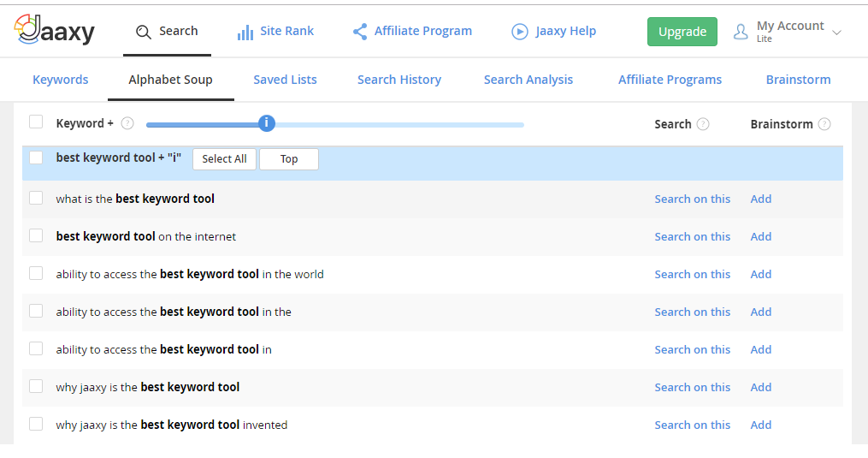Open the Search main menu
This screenshot has height=458, width=868.
(x=167, y=31)
